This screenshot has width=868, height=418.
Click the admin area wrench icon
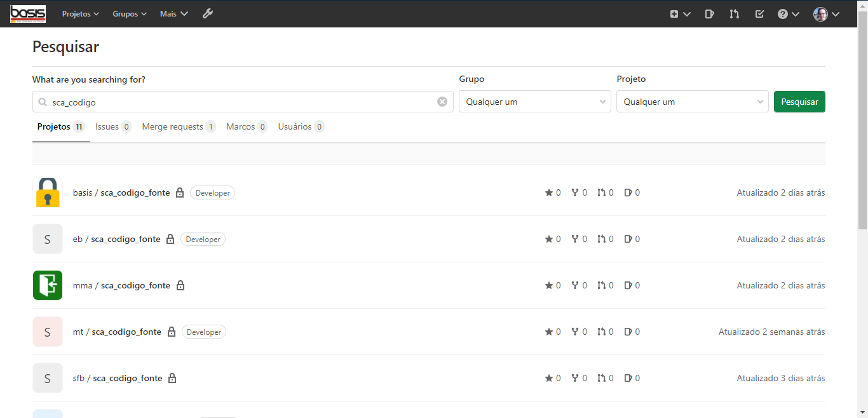[x=208, y=13]
